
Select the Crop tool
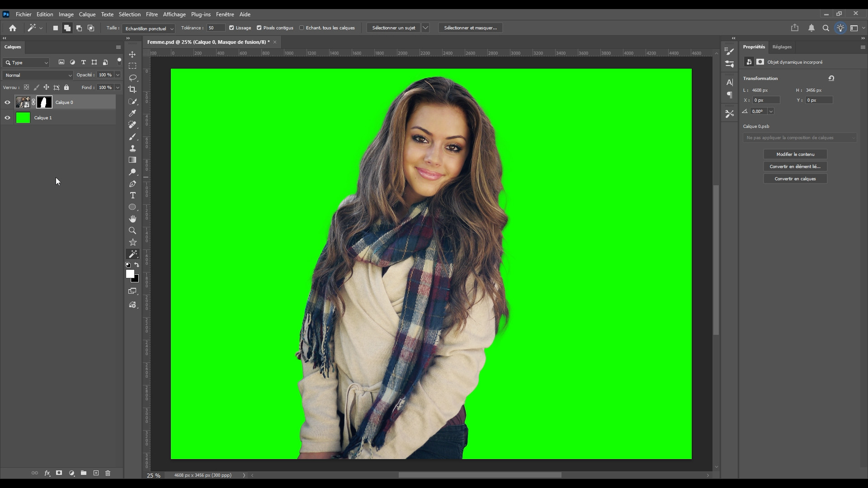[x=132, y=89]
